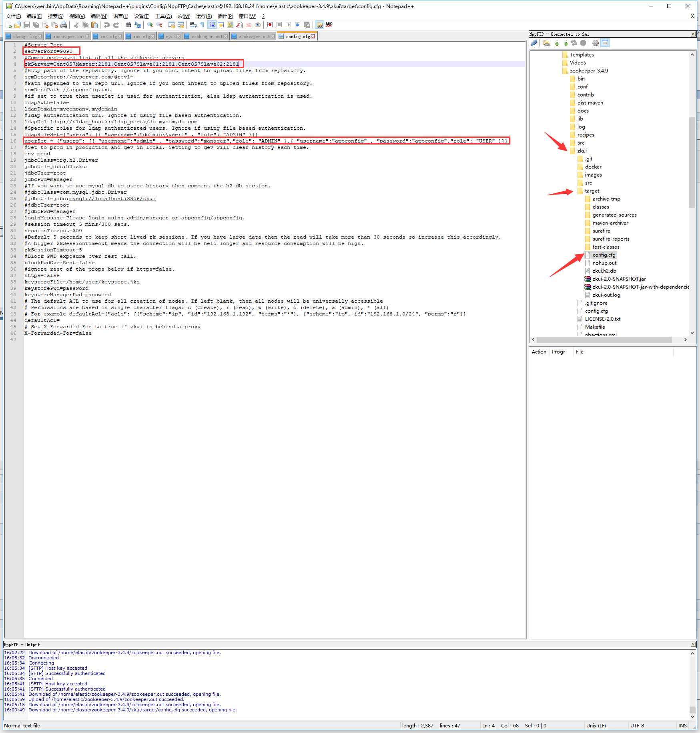Upload file with green up arrow in NppFTP

[x=566, y=43]
